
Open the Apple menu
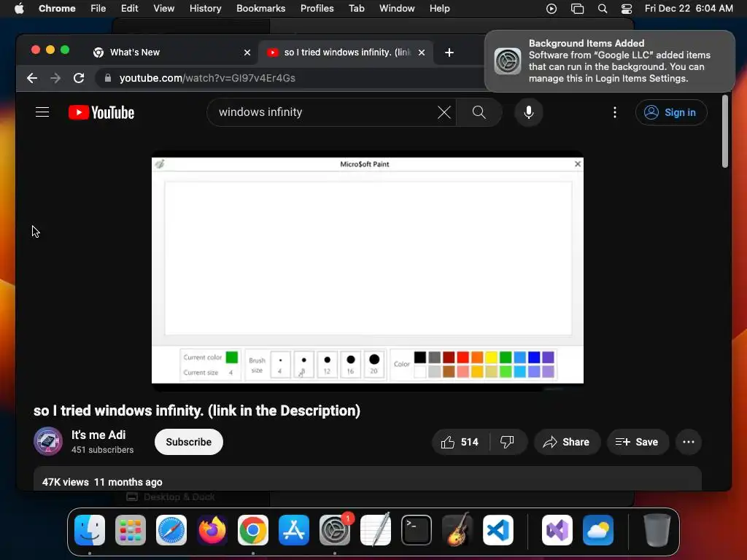pos(19,9)
